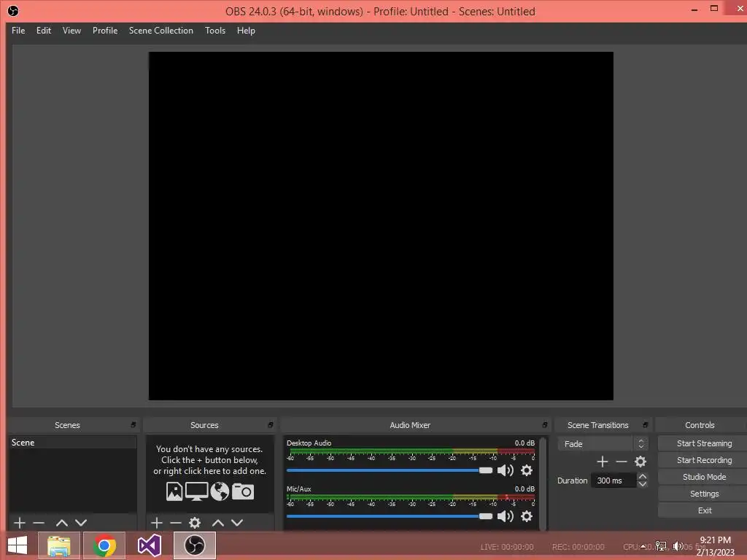Image resolution: width=747 pixels, height=560 pixels.
Task: Open Mic/Aux settings gear
Action: [x=527, y=516]
